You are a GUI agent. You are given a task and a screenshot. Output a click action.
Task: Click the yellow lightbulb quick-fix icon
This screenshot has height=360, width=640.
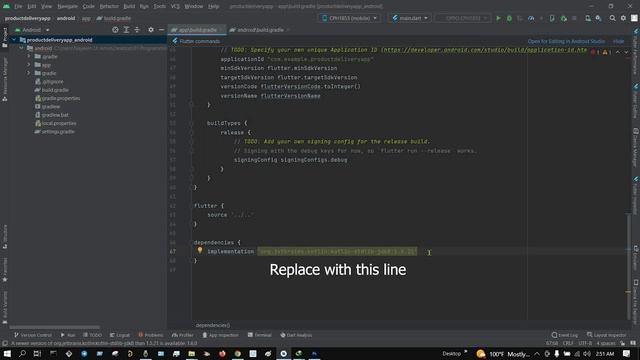point(200,251)
